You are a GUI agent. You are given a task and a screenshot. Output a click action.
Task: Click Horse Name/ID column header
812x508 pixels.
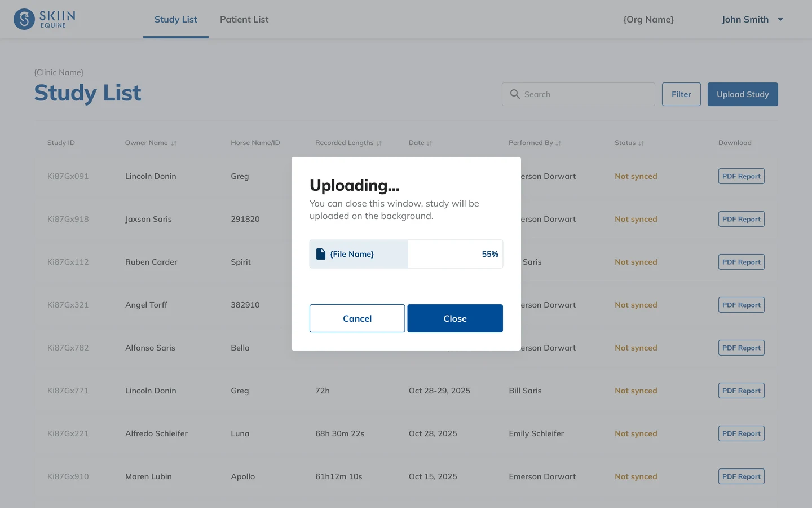255,143
